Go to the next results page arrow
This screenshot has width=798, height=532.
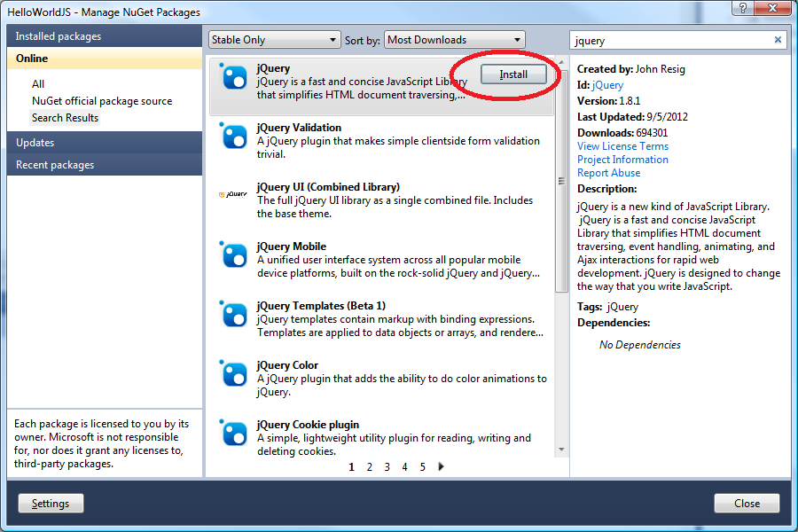pos(441,466)
